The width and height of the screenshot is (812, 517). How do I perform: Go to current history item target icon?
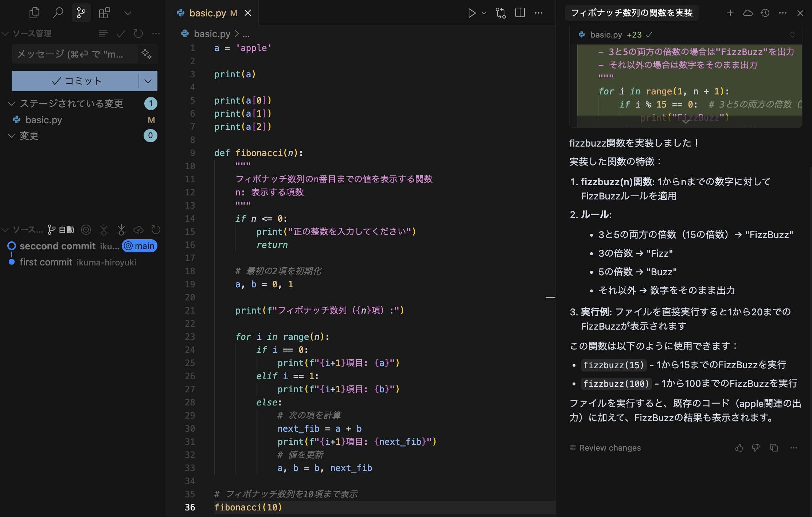pos(86,230)
